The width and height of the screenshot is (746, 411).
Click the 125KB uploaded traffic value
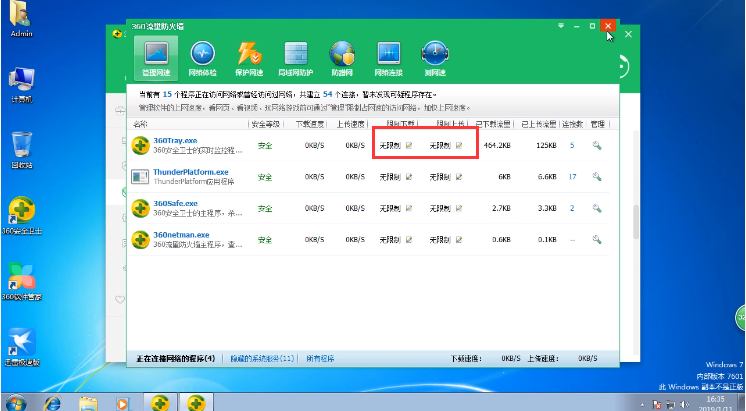tap(546, 146)
